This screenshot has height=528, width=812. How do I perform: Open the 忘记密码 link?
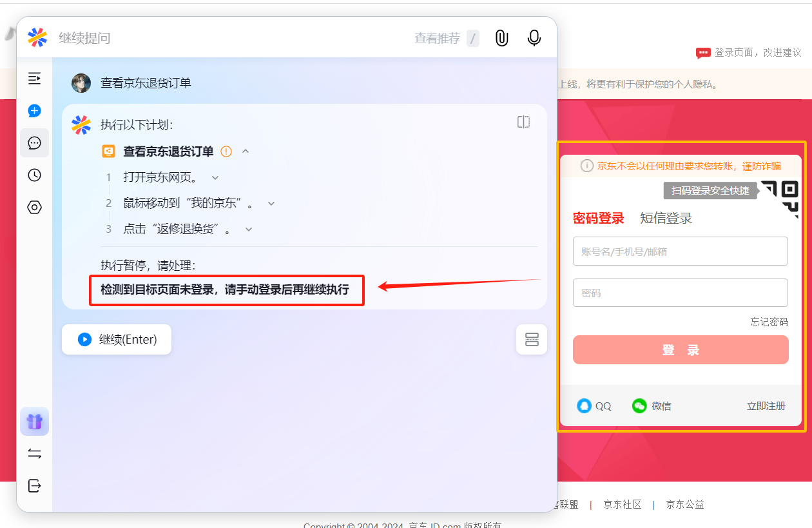tap(769, 322)
